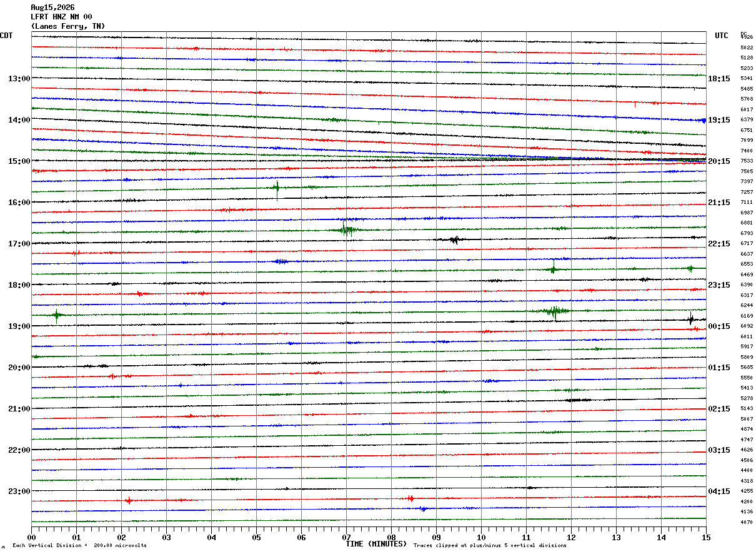
Task: Click the "Traces clipped at plus/minus 5" note
Action: click(490, 546)
